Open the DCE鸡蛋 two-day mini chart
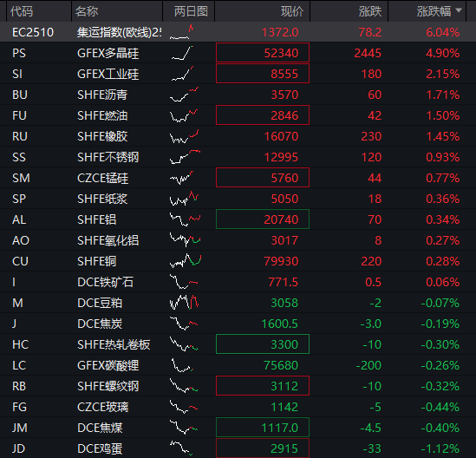476x458 pixels. point(181,448)
